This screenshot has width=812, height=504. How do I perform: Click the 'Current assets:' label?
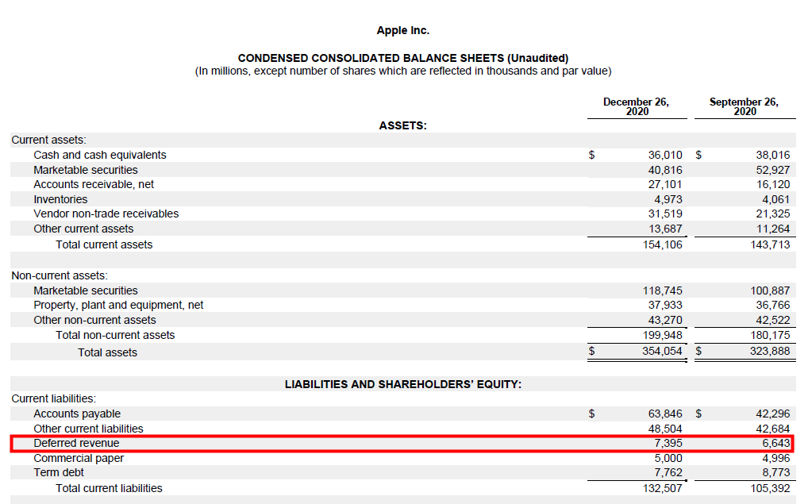click(48, 140)
